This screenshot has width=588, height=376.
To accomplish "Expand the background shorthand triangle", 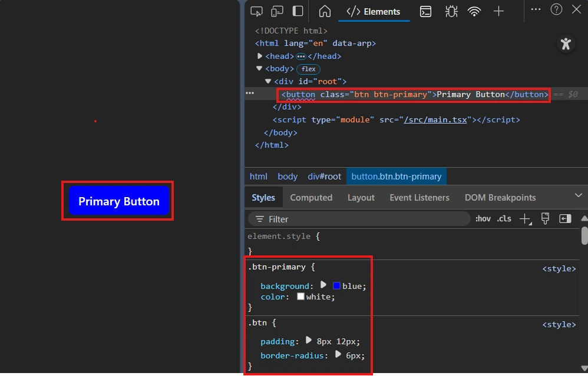I will point(323,285).
